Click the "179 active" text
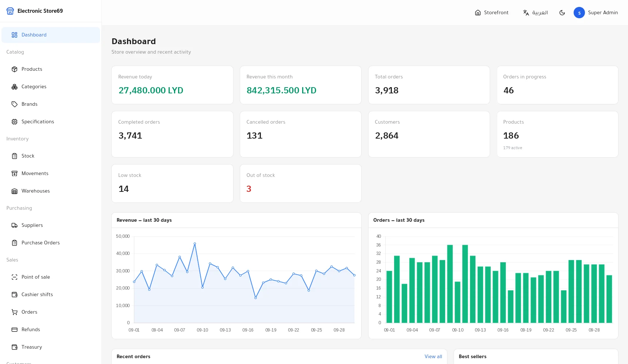Screen dimensions: 628x364 pyautogui.click(x=512, y=148)
